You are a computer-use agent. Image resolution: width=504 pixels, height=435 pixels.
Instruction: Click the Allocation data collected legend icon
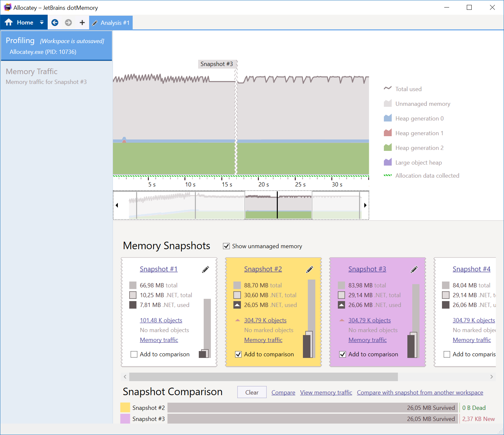387,175
